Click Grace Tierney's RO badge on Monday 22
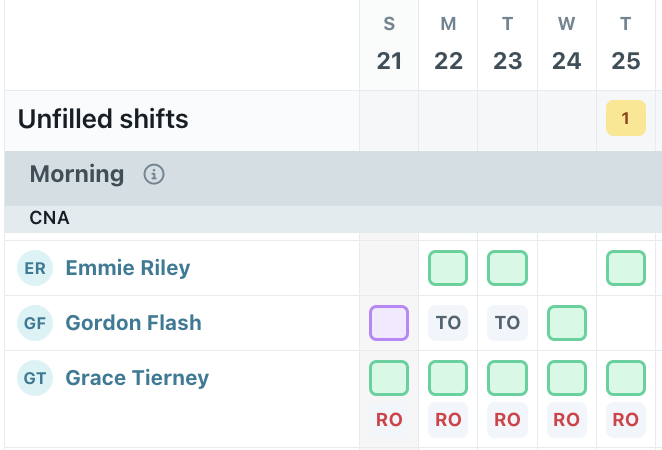The image size is (662, 450). (448, 420)
